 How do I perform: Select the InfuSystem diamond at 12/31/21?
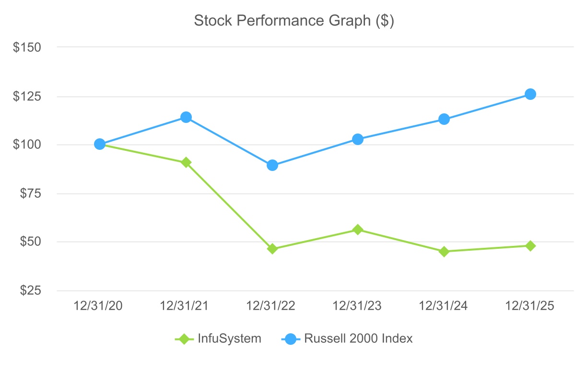pyautogui.click(x=186, y=162)
